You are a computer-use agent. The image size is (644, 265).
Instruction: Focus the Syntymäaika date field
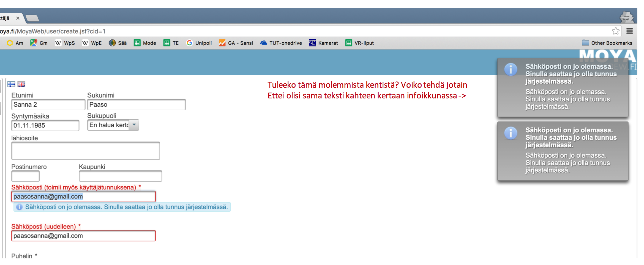pyautogui.click(x=45, y=126)
